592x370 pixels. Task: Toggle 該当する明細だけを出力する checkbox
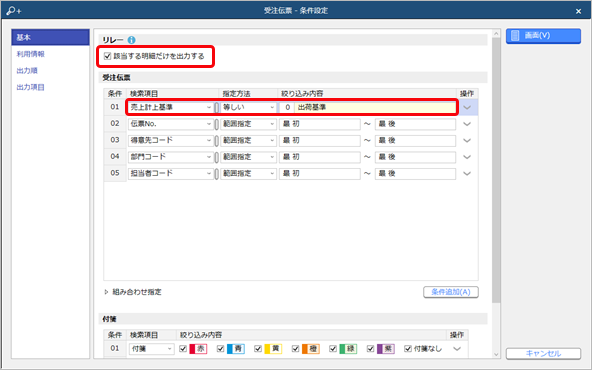click(x=107, y=56)
